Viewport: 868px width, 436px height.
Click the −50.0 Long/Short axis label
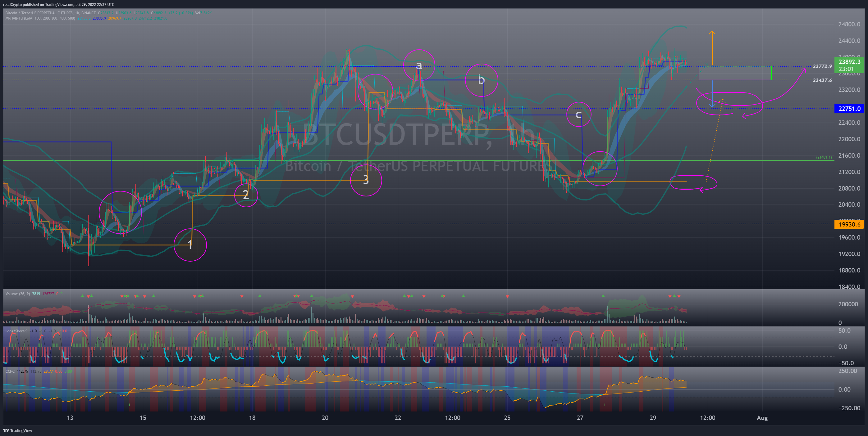point(846,363)
